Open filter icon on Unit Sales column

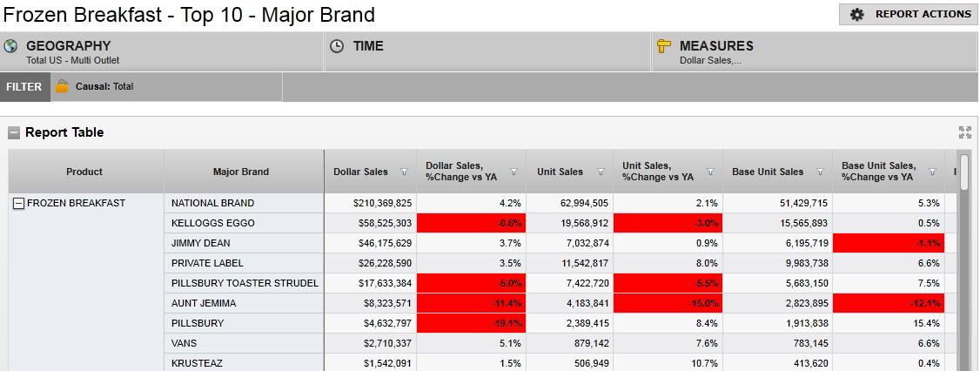tap(600, 172)
